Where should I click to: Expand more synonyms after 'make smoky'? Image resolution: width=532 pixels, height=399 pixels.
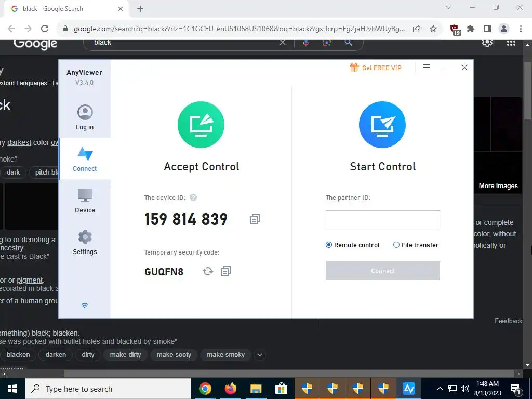(x=260, y=355)
